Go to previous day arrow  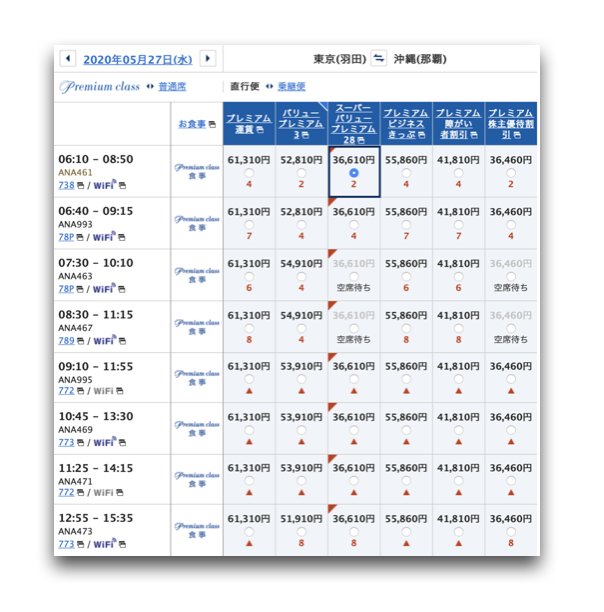click(x=68, y=59)
